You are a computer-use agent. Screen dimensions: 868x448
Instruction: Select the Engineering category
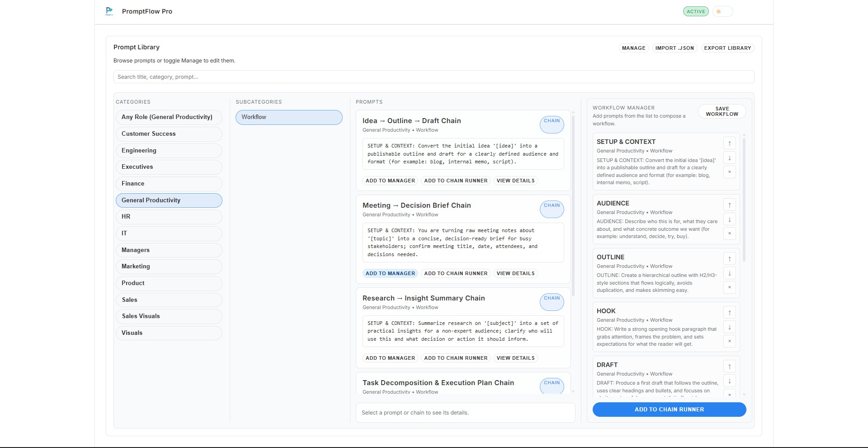click(169, 150)
